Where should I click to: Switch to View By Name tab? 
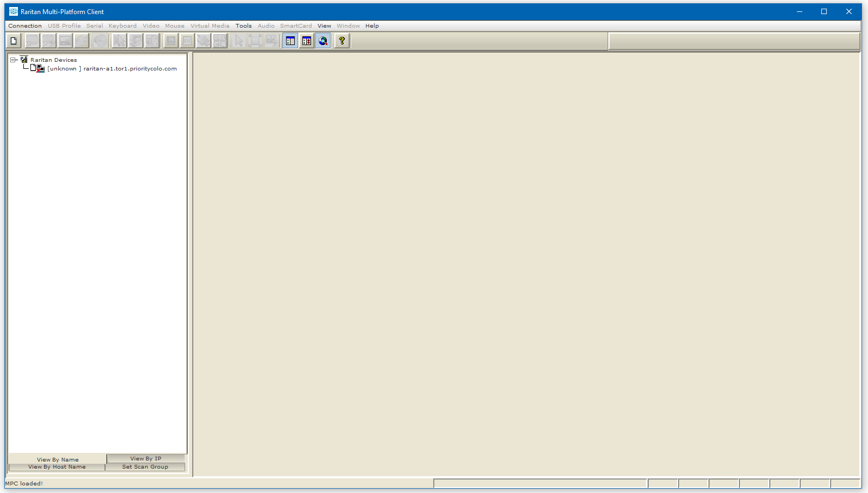pos(58,459)
